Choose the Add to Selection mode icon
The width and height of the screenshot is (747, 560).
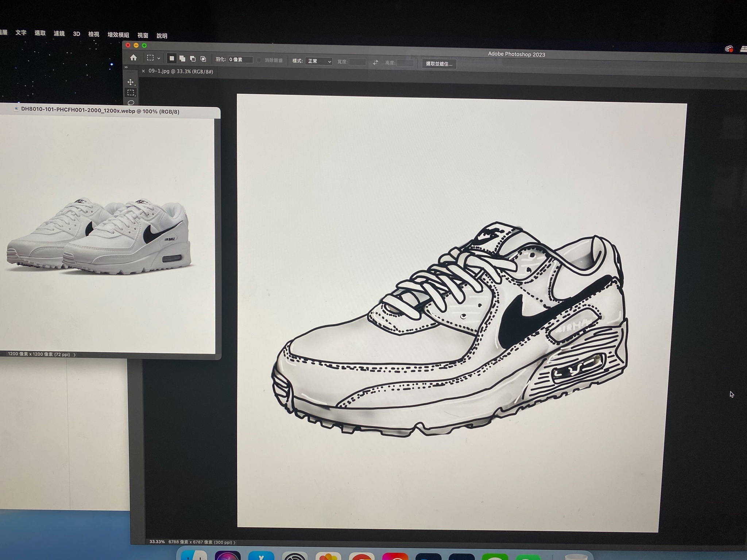(182, 59)
